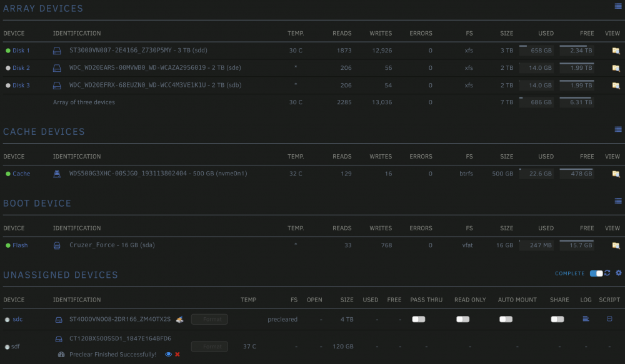Click the drive icon beside WDC_WD20EARS disk
This screenshot has height=364, width=625.
(x=57, y=68)
